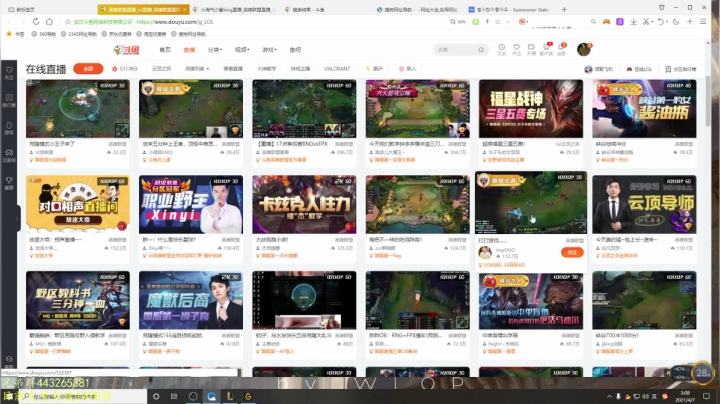Filter streams by 大神教学

pyautogui.click(x=266, y=69)
